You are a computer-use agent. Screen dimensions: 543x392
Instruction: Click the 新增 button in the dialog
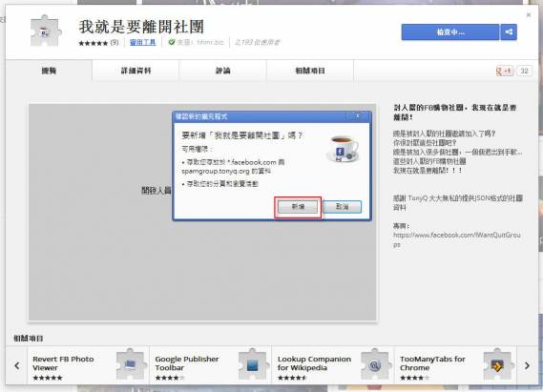point(298,207)
